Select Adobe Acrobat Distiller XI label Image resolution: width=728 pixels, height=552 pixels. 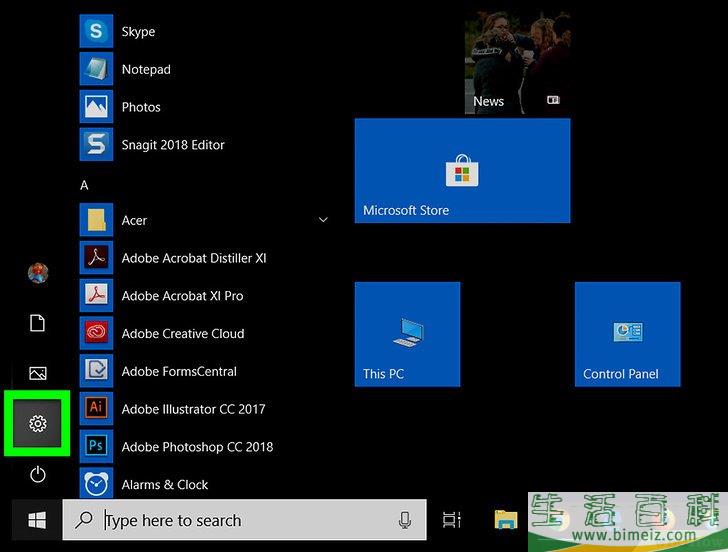[x=194, y=258]
